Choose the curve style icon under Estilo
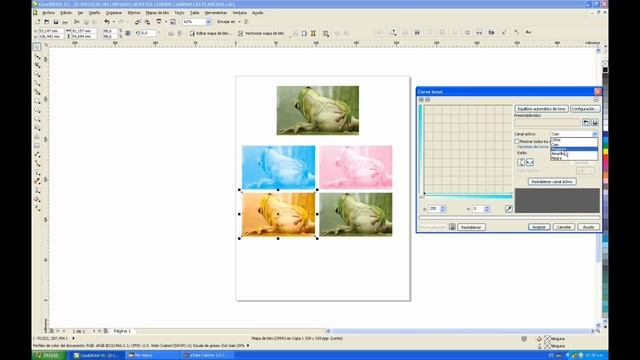 pos(521,162)
